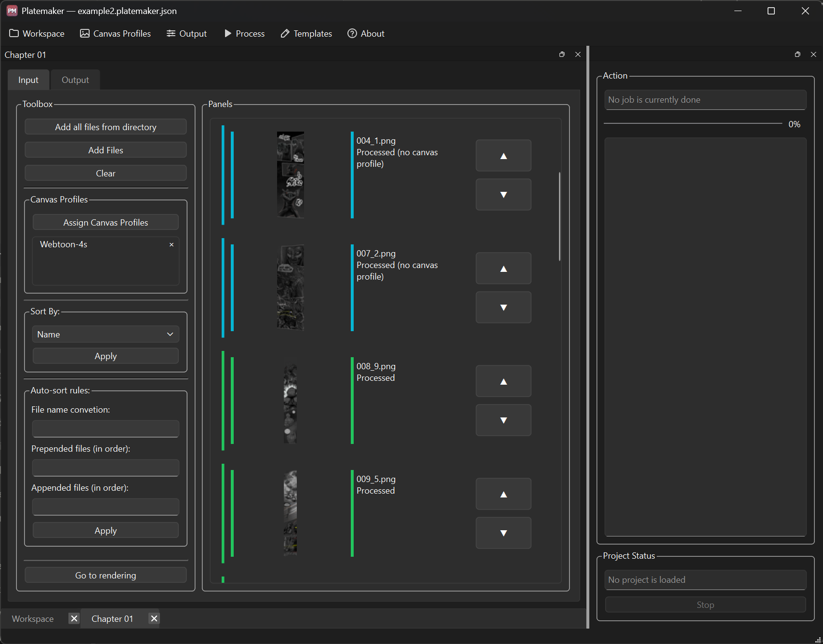Move 008_9.png panel up
The image size is (823, 644).
[x=504, y=381]
